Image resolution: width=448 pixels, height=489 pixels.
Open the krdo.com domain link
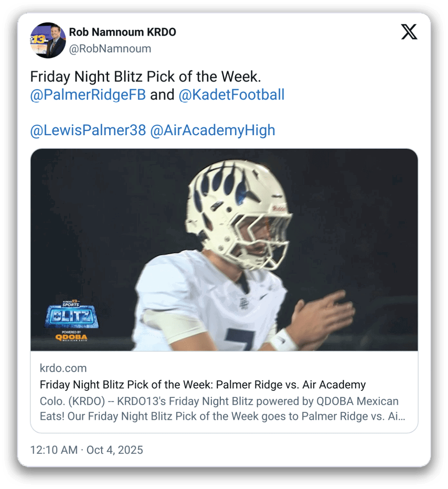[x=63, y=368]
